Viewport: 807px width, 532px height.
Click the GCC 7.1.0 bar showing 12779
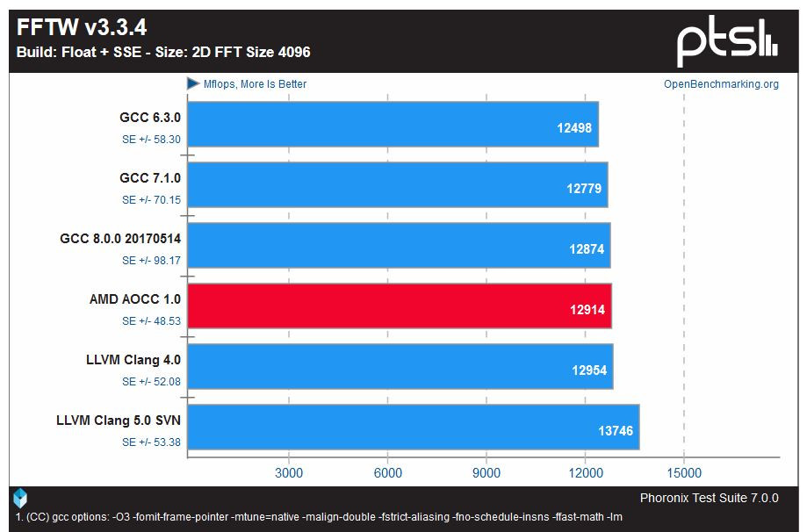[x=397, y=184]
